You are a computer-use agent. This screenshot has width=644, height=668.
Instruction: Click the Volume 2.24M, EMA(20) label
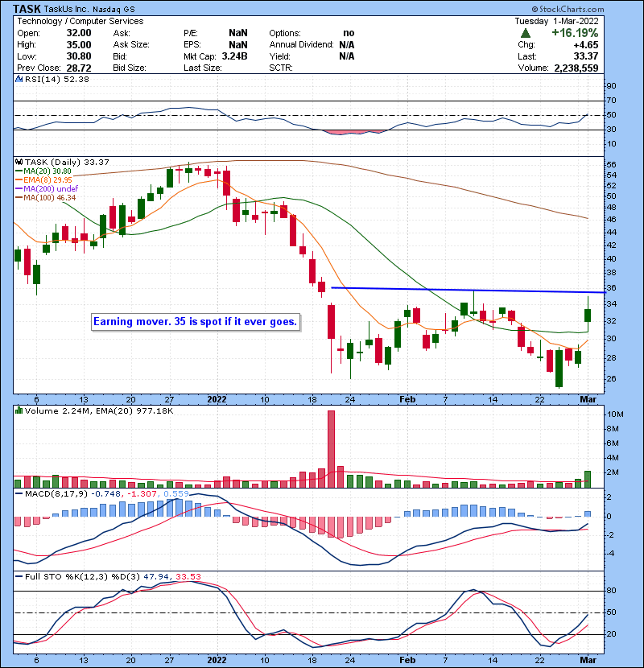click(x=99, y=411)
